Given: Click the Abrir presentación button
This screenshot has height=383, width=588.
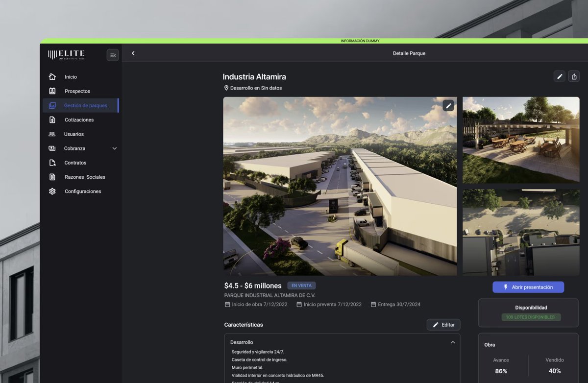Looking at the screenshot, I should click(x=528, y=287).
